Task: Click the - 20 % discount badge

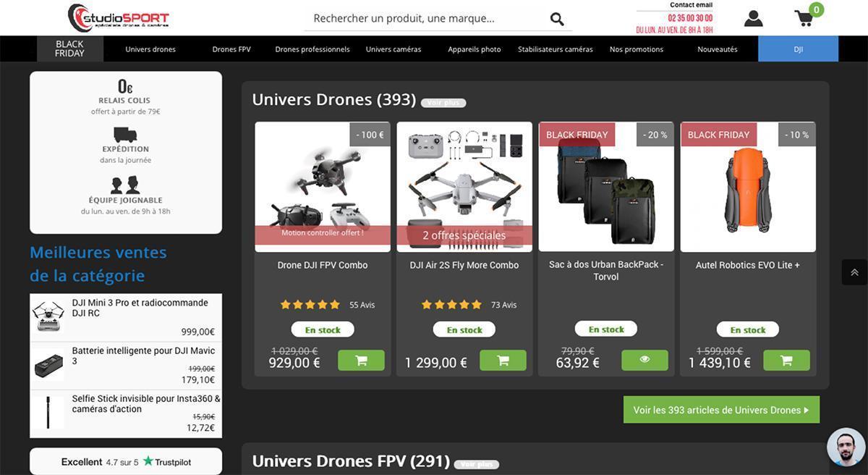Action: pyautogui.click(x=655, y=135)
